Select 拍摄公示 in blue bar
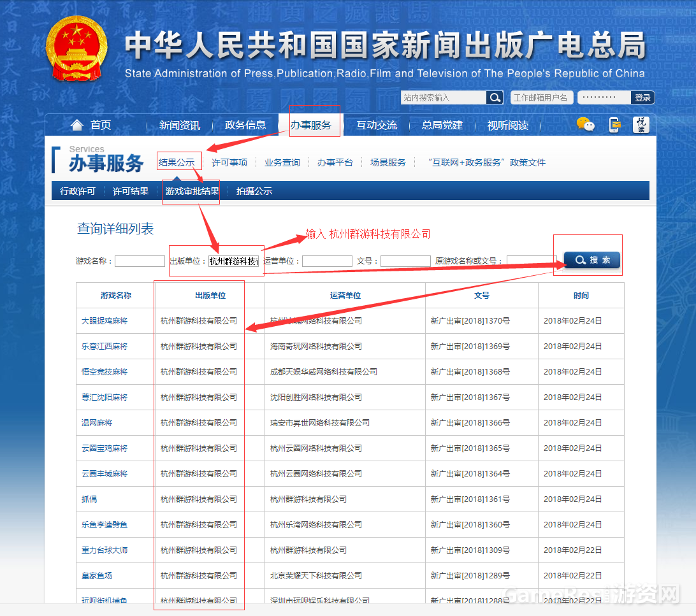 (254, 191)
